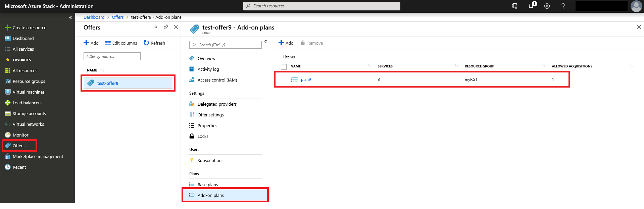644x209 pixels.
Task: Collapse the offer menu panel next to the search box
Action: coord(266,42)
